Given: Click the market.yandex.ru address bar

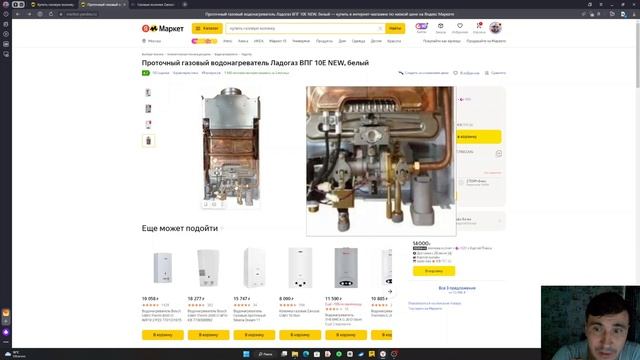Looking at the screenshot, I should tap(82, 14).
